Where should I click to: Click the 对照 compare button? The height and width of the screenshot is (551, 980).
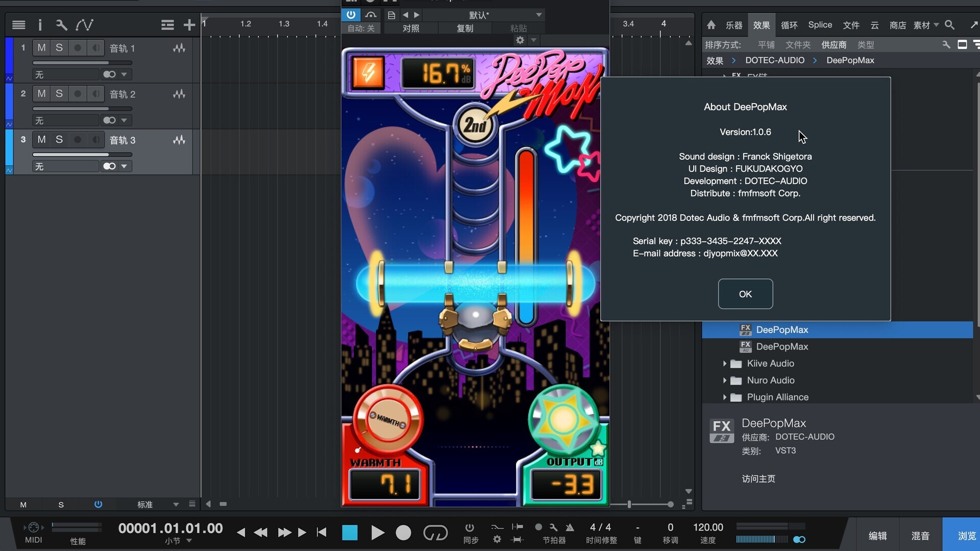click(411, 28)
